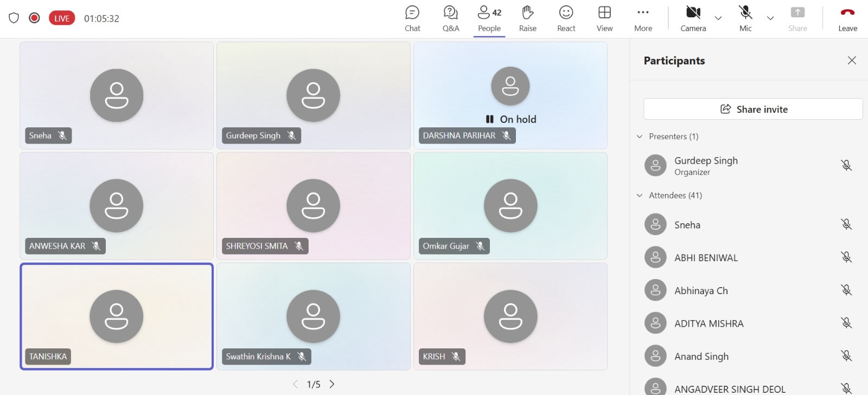Select Swathin Krishna K's video tile
The height and width of the screenshot is (395, 868).
coord(314,316)
